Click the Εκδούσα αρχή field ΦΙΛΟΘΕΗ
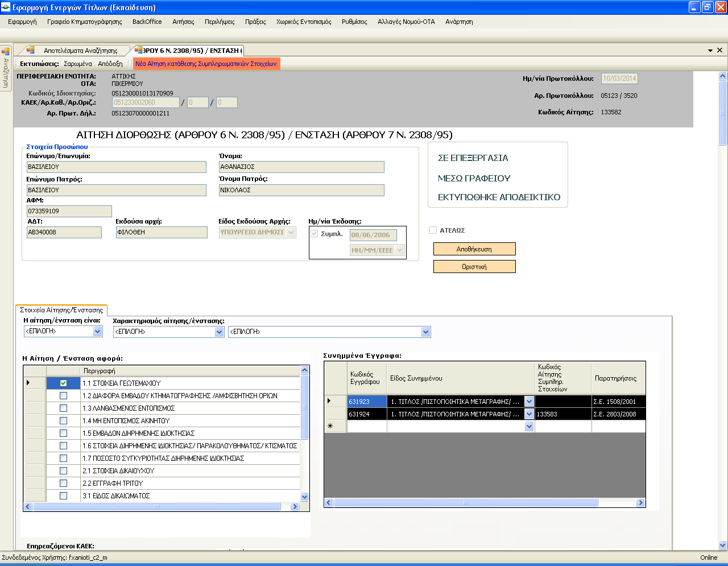The height and width of the screenshot is (566, 728). [x=162, y=232]
